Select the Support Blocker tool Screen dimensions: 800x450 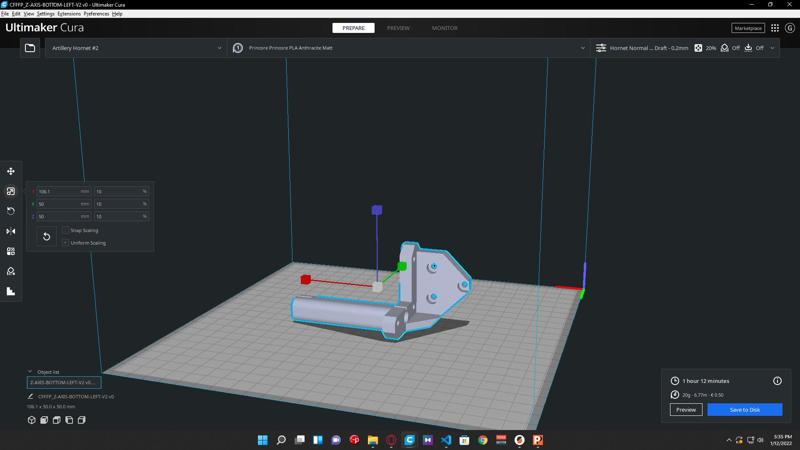click(11, 271)
